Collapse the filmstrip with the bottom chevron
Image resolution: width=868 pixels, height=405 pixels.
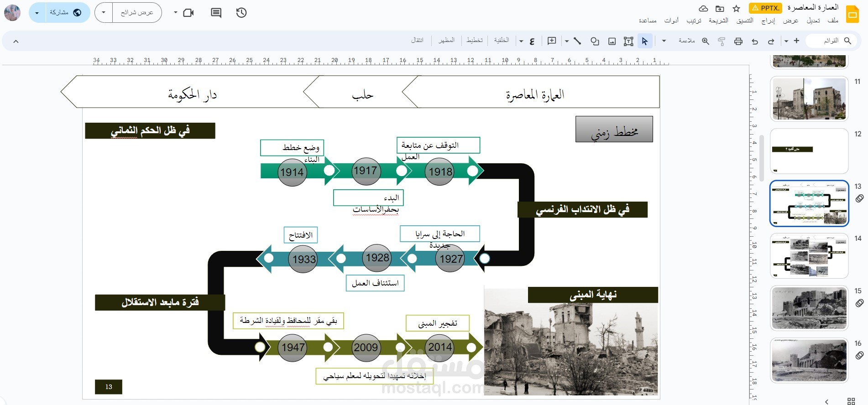tap(827, 401)
